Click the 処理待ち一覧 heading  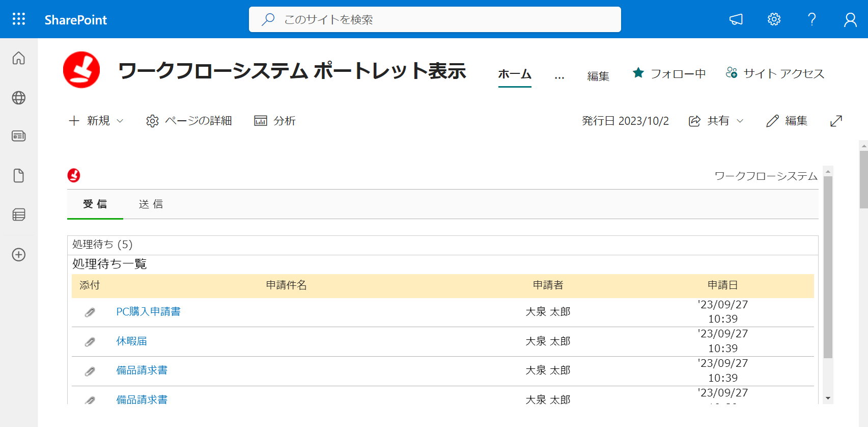point(109,264)
